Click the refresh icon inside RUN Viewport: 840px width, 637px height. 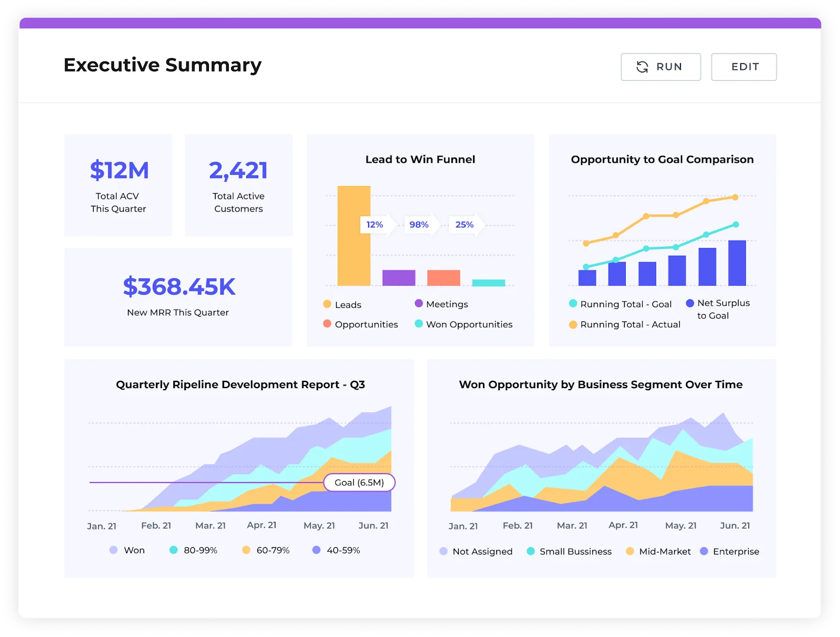pyautogui.click(x=642, y=67)
